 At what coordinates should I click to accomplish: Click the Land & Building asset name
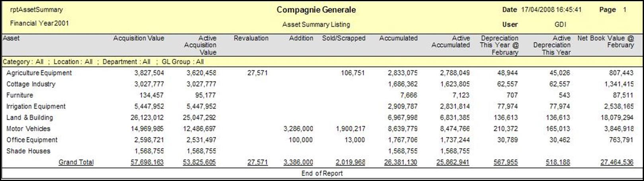pos(29,117)
